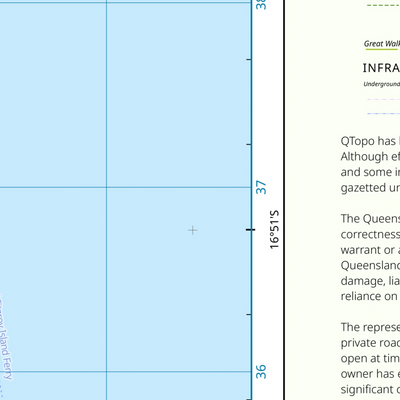The image size is (400, 400).
Task: Click the paragraph starting with The Queens
Action: [370, 257]
